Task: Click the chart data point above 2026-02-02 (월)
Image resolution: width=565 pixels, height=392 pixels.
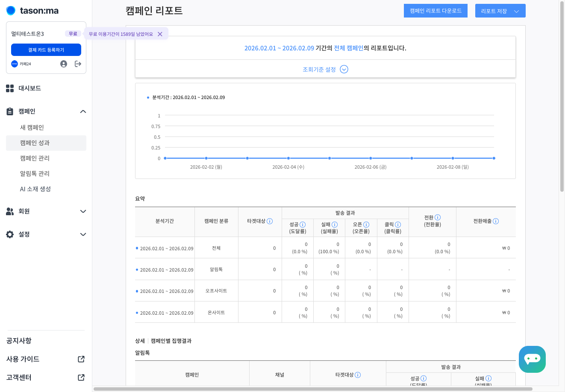Action: coord(206,158)
